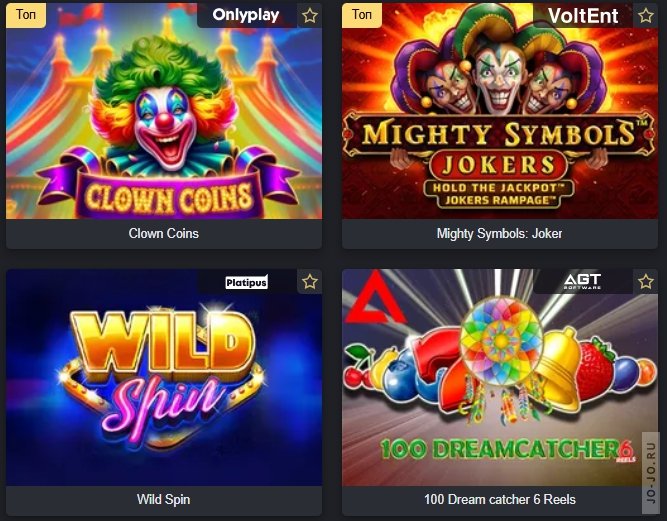Open Mighty Symbols Jokers game image
This screenshot has height=521, width=667.
[500, 111]
